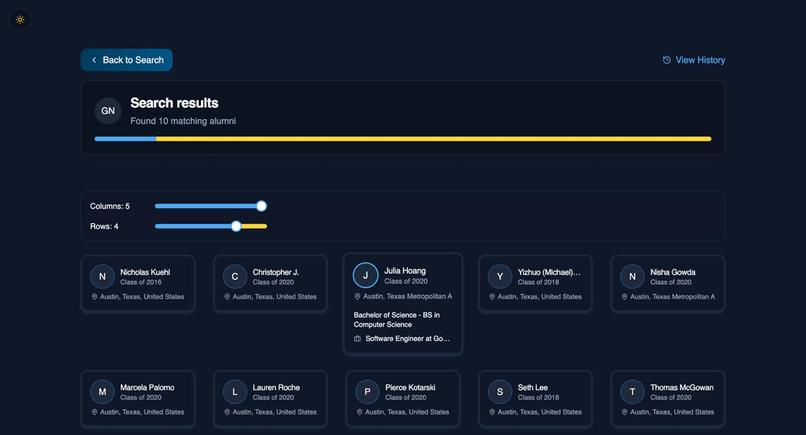The image size is (806, 435).
Task: Click the briefcase icon on Julia Hoang card
Action: click(357, 338)
